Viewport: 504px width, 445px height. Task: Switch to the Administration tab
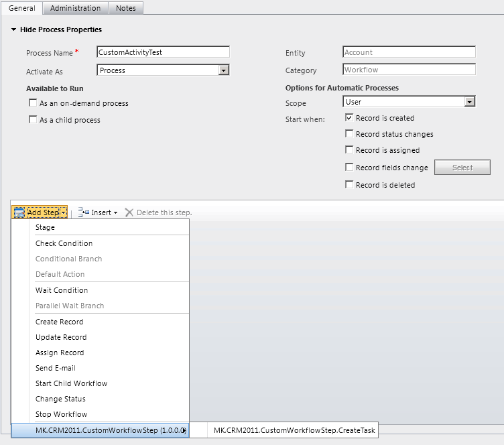point(75,8)
